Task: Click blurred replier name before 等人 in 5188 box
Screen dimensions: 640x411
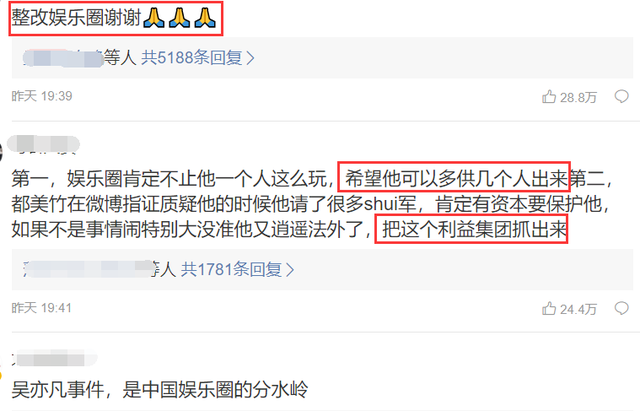Action: point(63,58)
